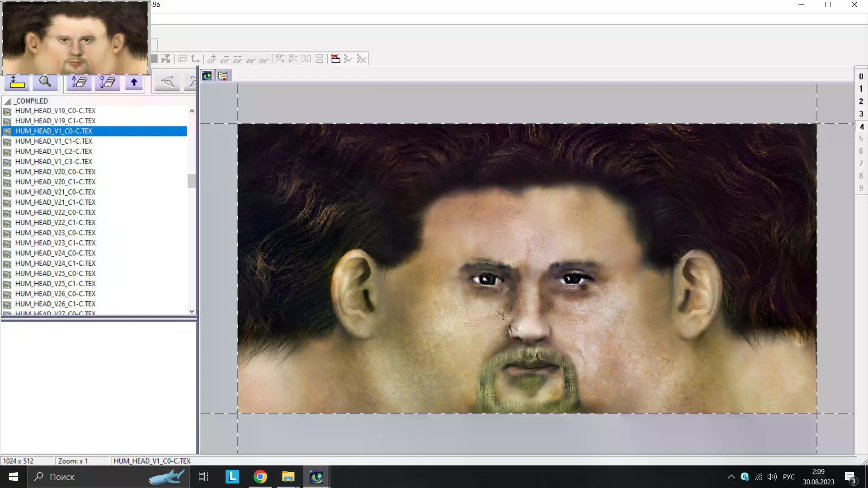Image resolution: width=868 pixels, height=488 pixels.
Task: Click the red remove-image toolbar icon
Action: coord(335,59)
